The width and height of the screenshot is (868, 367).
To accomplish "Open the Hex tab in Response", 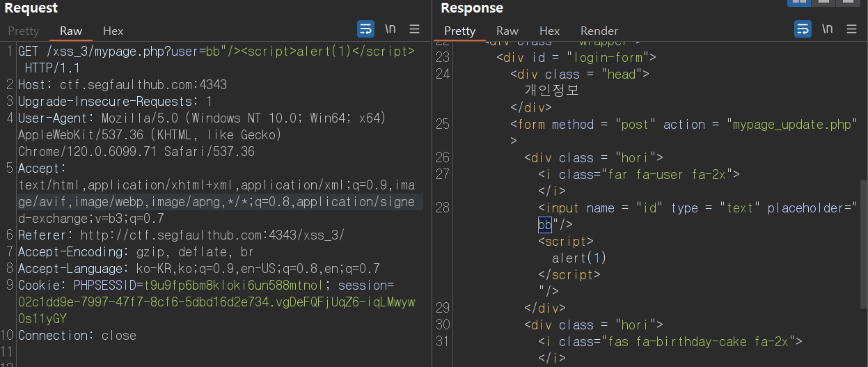I will click(549, 31).
